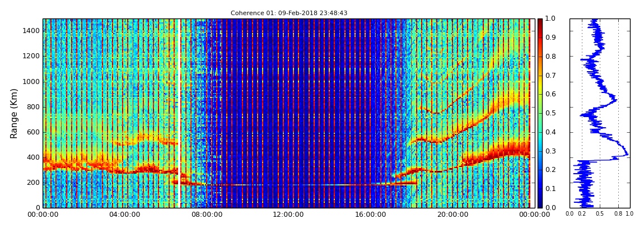
Task: Select the 600 range tick label
Action: click(34, 132)
